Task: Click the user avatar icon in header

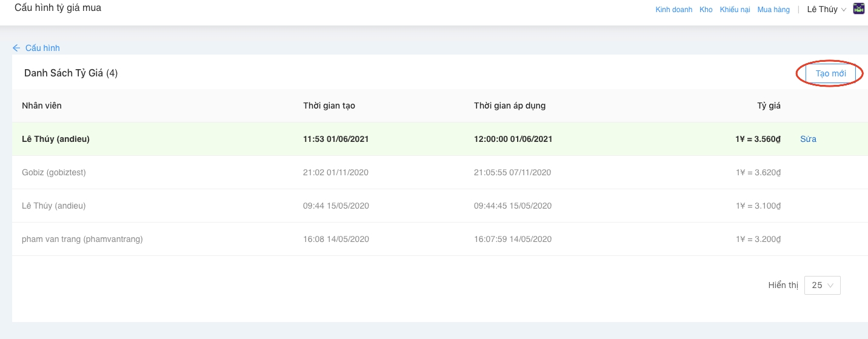Action: (x=858, y=9)
